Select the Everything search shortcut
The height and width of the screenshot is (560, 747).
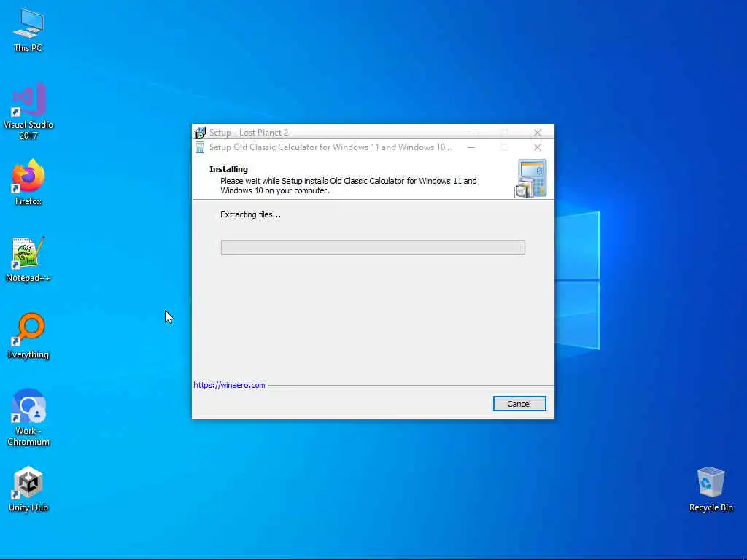point(28,335)
